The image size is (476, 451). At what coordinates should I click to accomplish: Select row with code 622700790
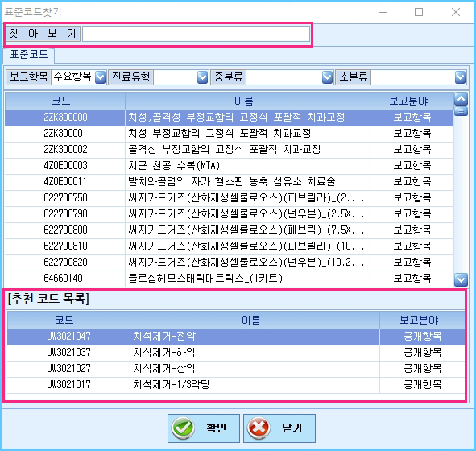click(x=230, y=213)
